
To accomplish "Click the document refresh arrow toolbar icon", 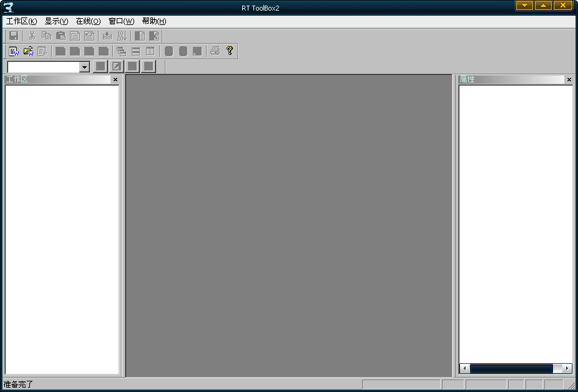I will click(90, 36).
